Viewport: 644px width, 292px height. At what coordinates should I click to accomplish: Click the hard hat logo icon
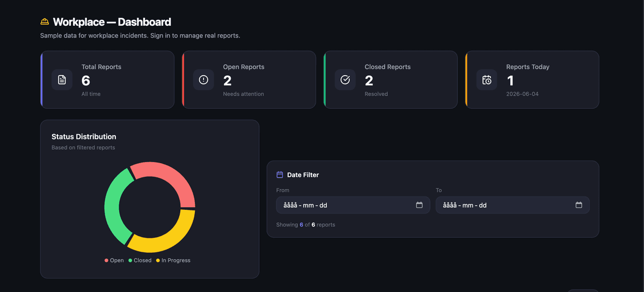(x=45, y=22)
